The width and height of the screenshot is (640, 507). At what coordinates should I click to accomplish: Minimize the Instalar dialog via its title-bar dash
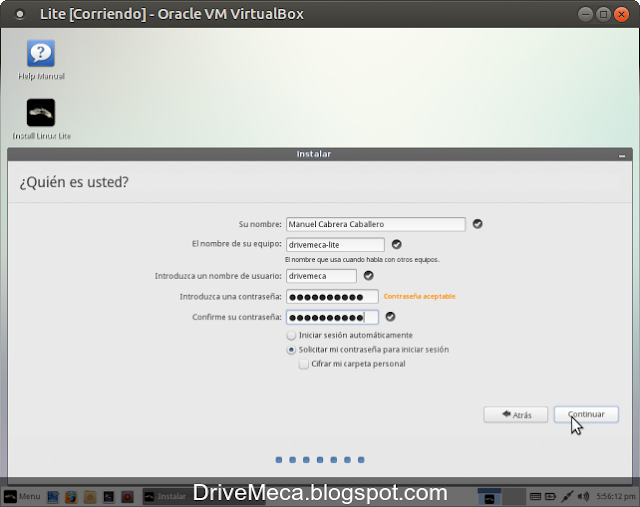tap(622, 155)
